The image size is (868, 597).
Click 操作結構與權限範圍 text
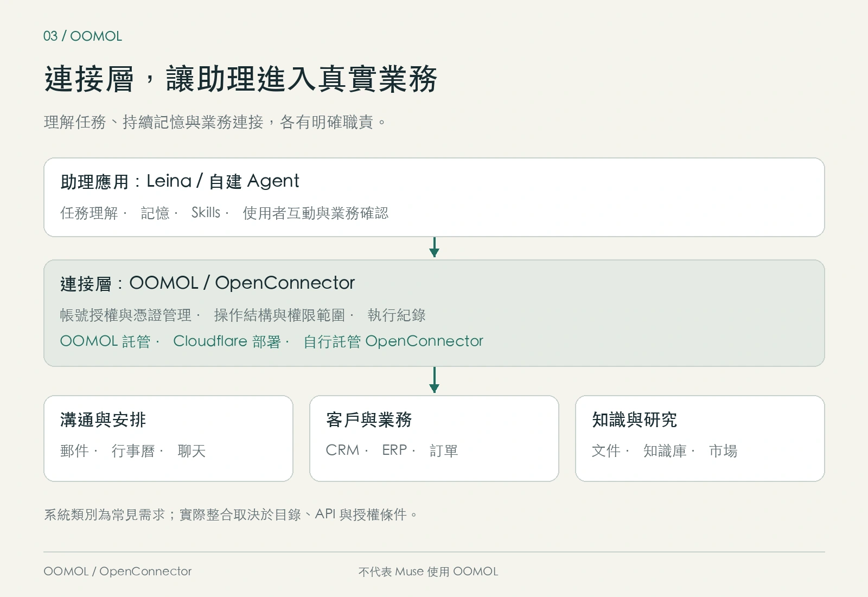pos(279,315)
